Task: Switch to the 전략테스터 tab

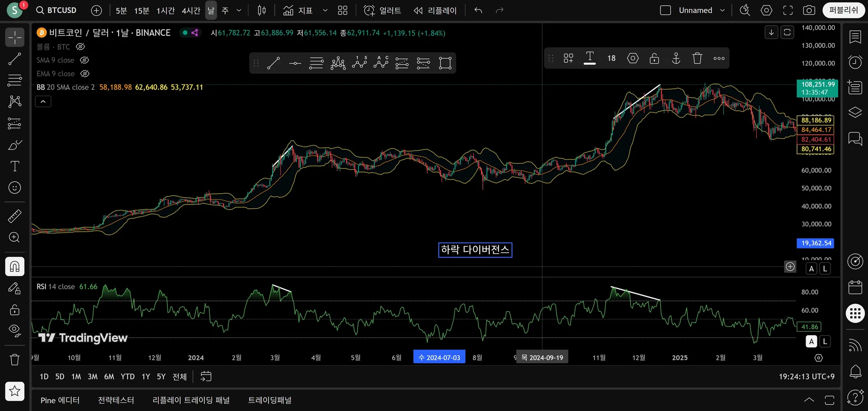Action: (116, 400)
